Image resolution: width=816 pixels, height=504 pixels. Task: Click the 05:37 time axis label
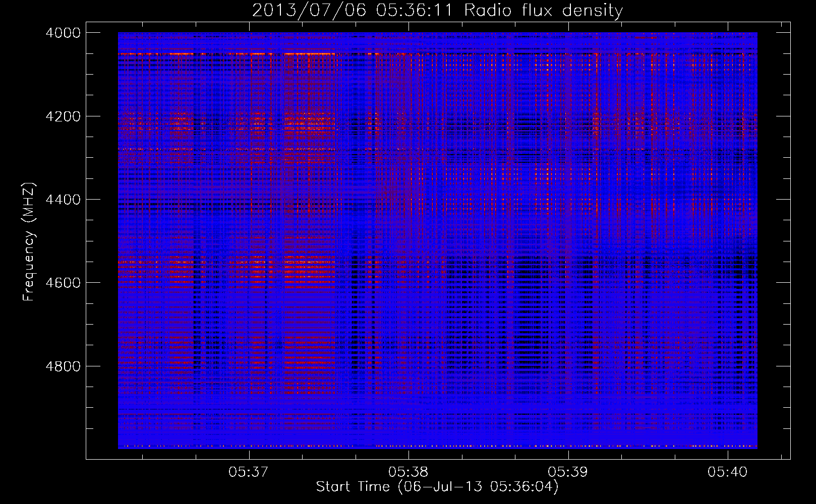(249, 472)
